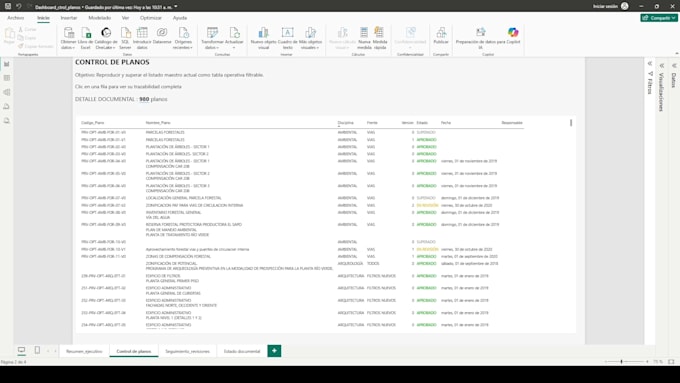This screenshot has height=383, width=680.
Task: Open the Ayuda ribbon tab
Action: pyautogui.click(x=180, y=18)
